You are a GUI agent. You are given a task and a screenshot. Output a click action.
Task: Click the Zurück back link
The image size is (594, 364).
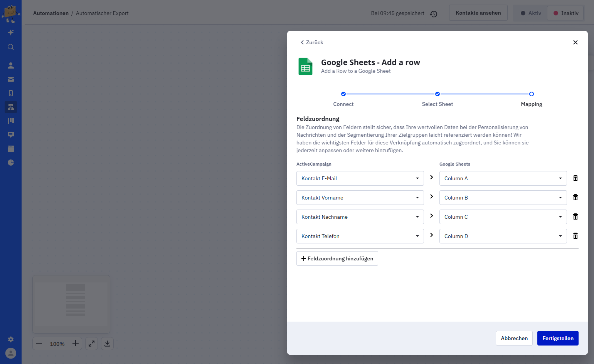[x=312, y=42]
